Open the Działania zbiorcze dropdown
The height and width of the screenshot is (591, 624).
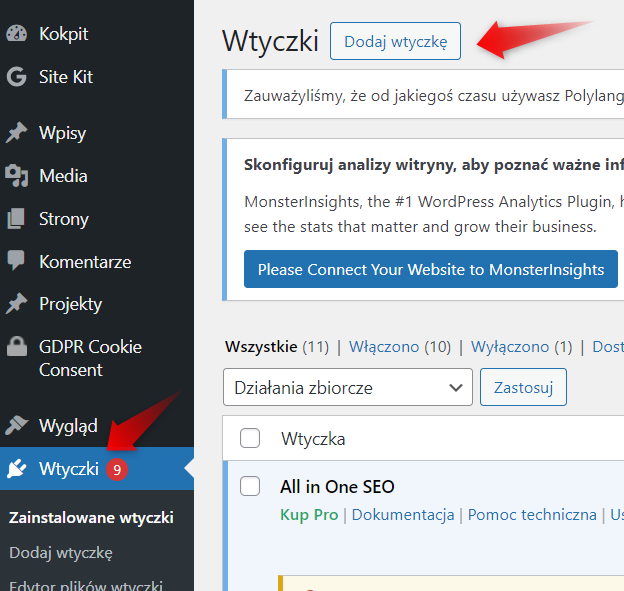(x=348, y=387)
